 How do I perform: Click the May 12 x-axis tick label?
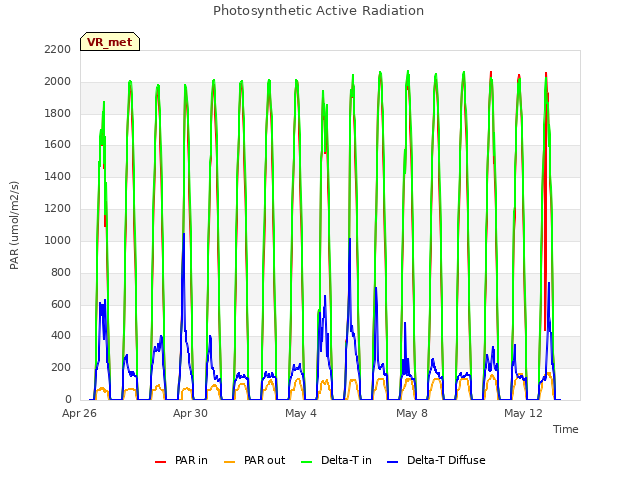(x=523, y=413)
